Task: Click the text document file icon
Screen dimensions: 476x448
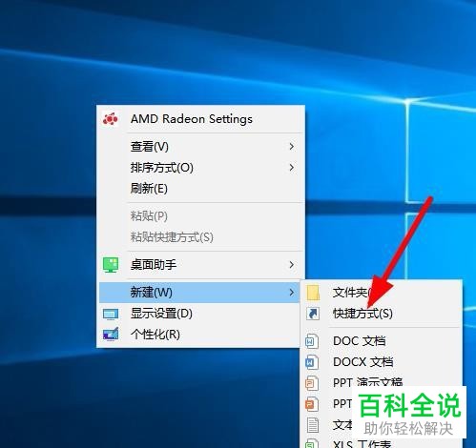Action: tap(313, 425)
